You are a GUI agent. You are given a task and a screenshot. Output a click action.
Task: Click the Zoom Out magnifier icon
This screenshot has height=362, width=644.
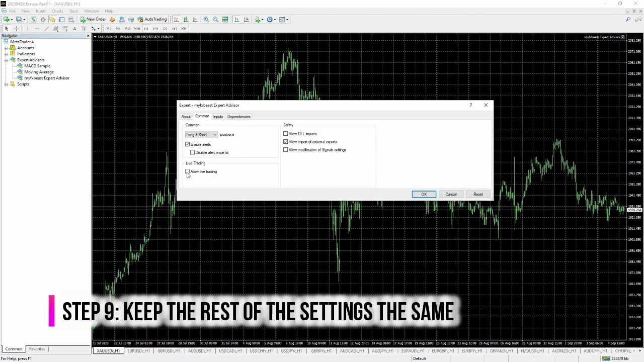coord(215,19)
